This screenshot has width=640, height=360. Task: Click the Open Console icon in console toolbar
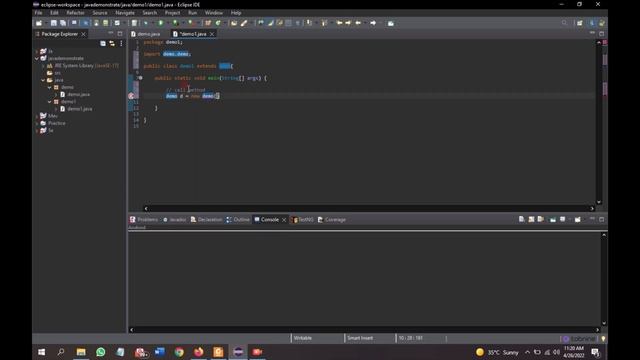578,220
